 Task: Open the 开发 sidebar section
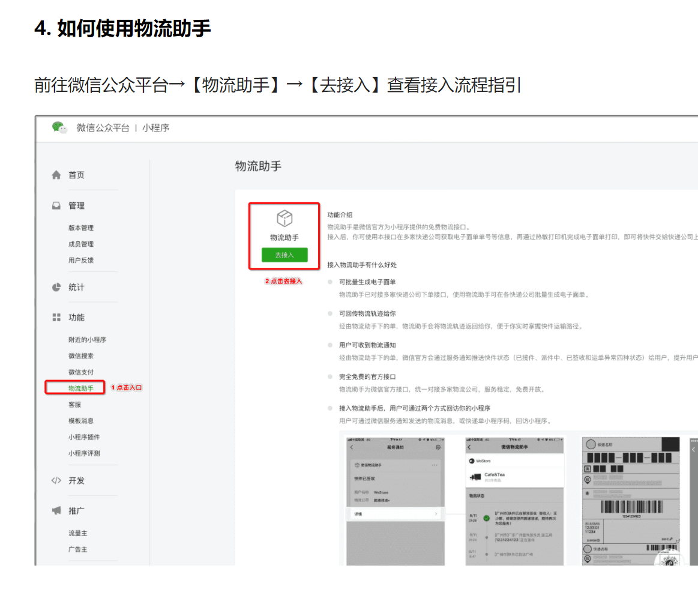click(76, 480)
